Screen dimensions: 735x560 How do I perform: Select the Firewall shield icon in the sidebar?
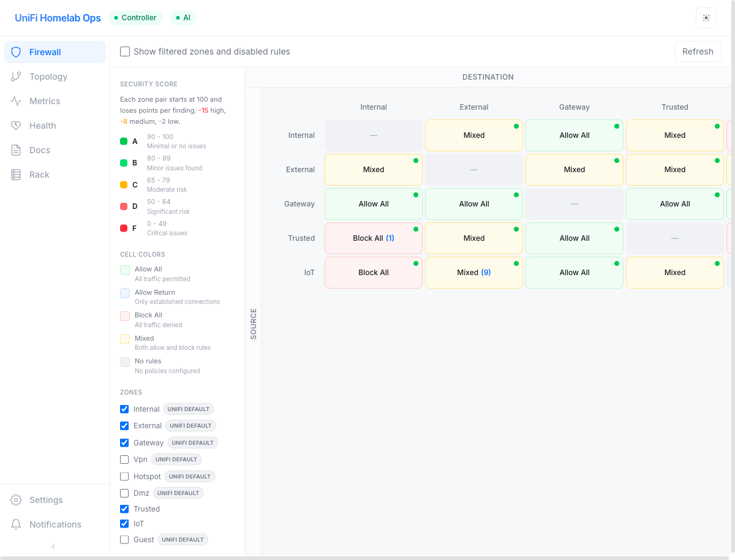point(15,52)
